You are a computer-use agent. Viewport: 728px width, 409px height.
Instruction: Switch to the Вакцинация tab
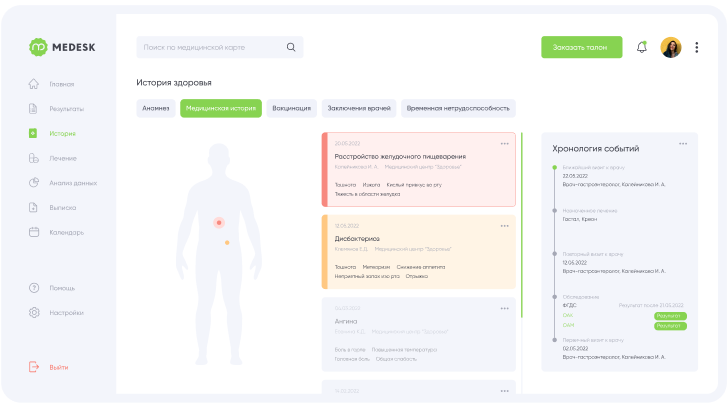click(x=292, y=108)
